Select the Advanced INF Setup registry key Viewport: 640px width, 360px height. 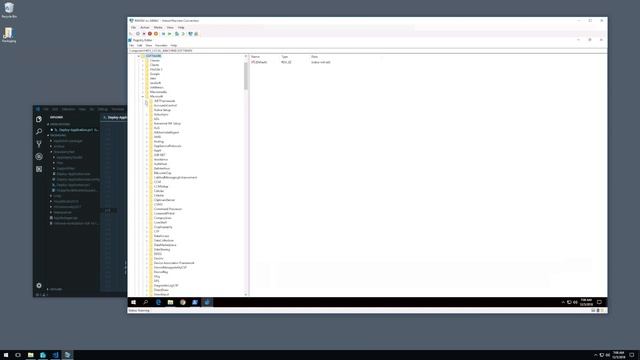[x=167, y=123]
